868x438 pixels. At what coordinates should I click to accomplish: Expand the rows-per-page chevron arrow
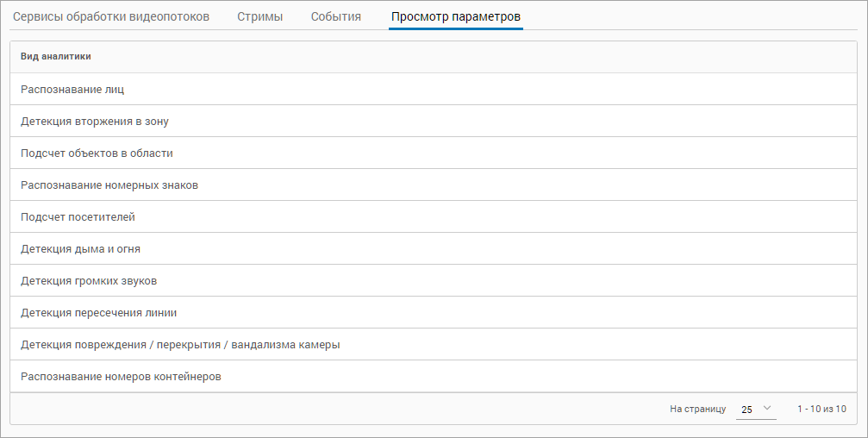pos(767,409)
